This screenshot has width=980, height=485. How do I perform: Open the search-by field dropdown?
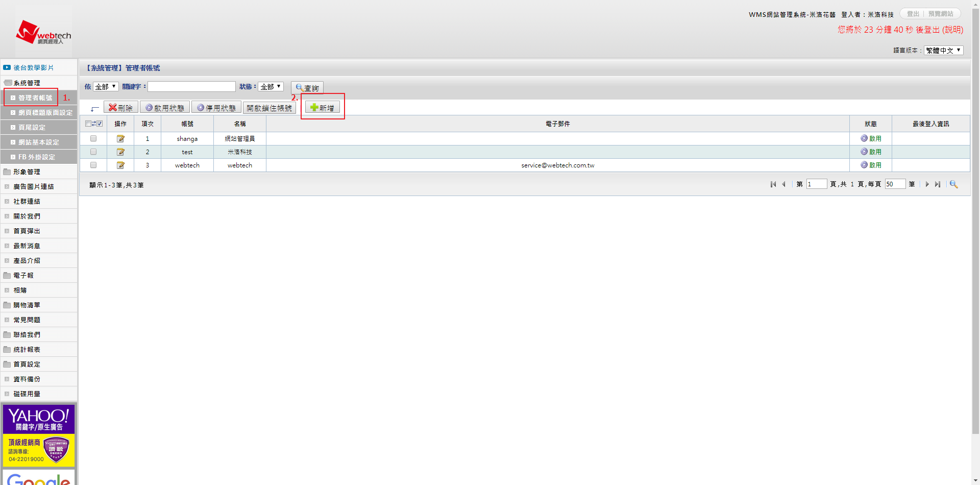[x=106, y=87]
